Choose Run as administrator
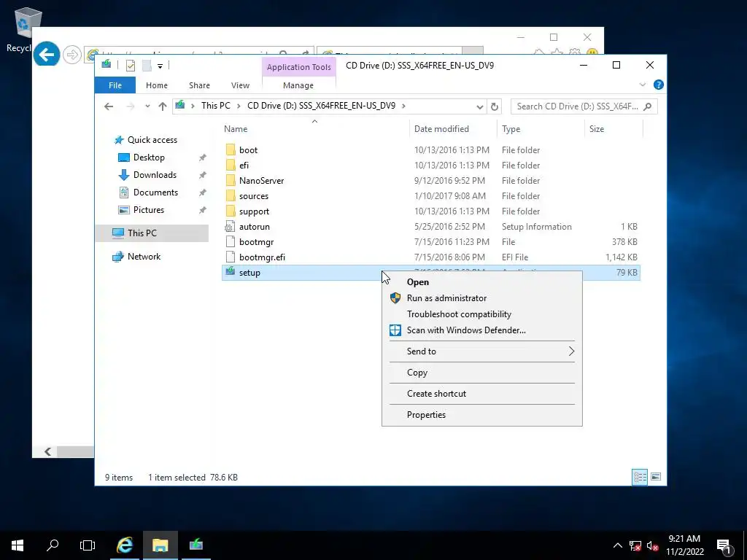This screenshot has width=747, height=560. 482,298
